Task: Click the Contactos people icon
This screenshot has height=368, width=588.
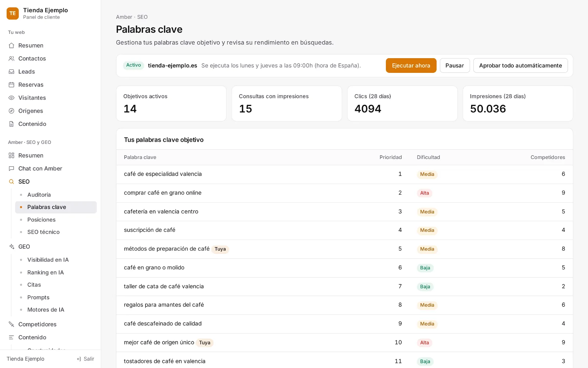Action: (x=11, y=59)
